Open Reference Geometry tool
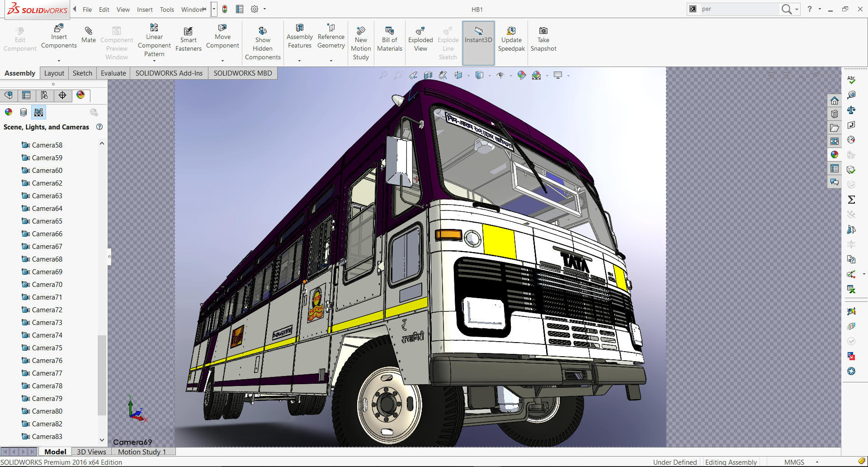 (x=331, y=36)
